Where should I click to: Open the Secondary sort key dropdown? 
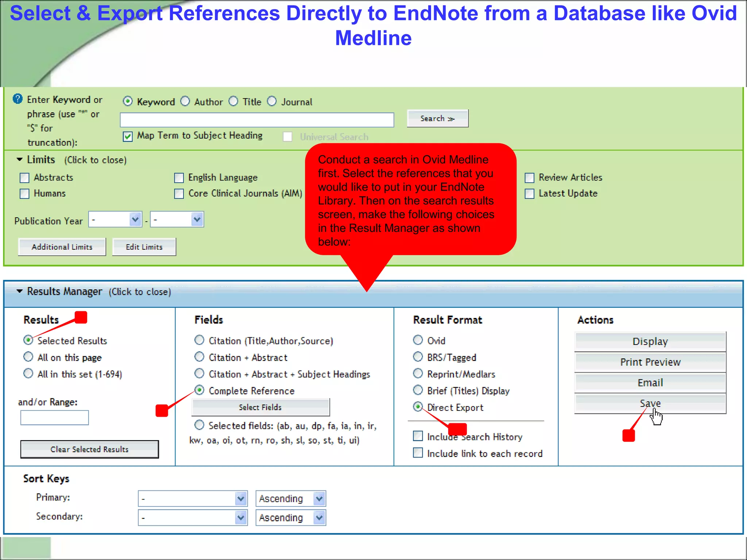point(193,518)
